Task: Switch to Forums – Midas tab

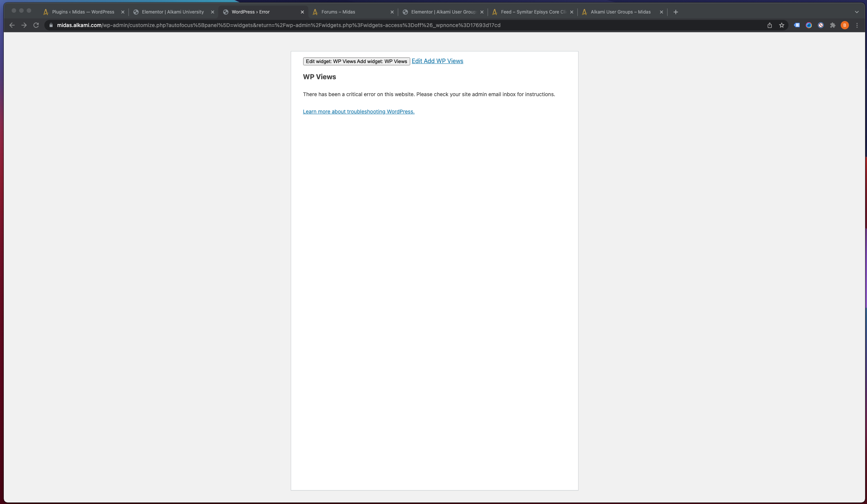Action: (x=353, y=12)
